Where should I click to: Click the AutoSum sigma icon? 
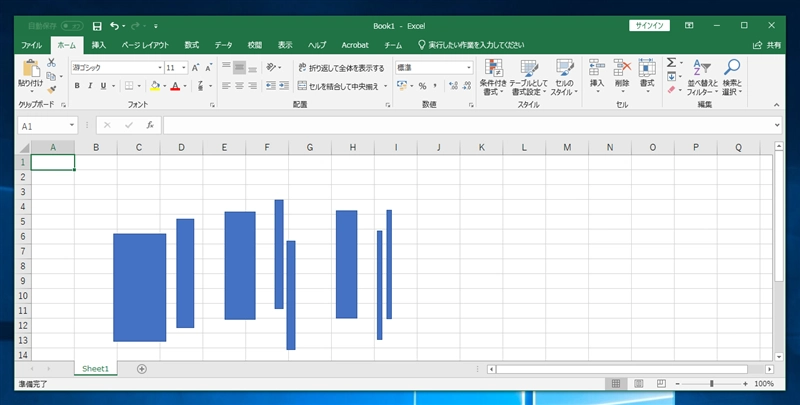[671, 62]
